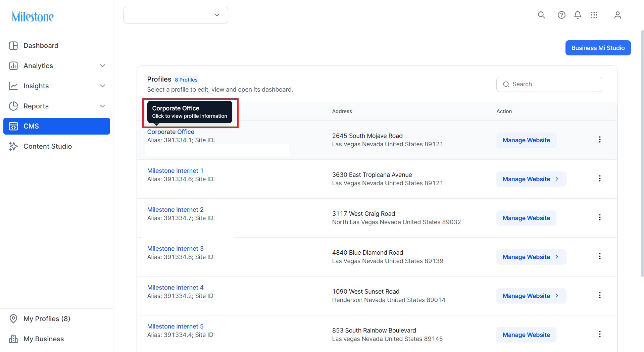Open the user account icon
Viewport: 644px width, 352px height.
(617, 15)
